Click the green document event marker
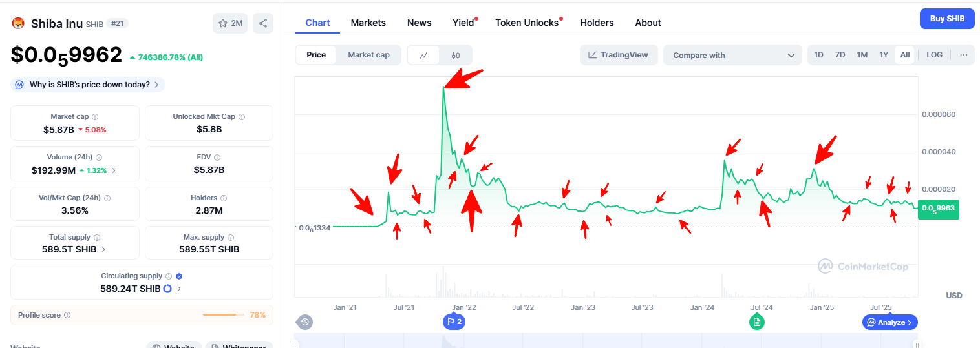Screen dimensions: 980x348 tap(757, 322)
